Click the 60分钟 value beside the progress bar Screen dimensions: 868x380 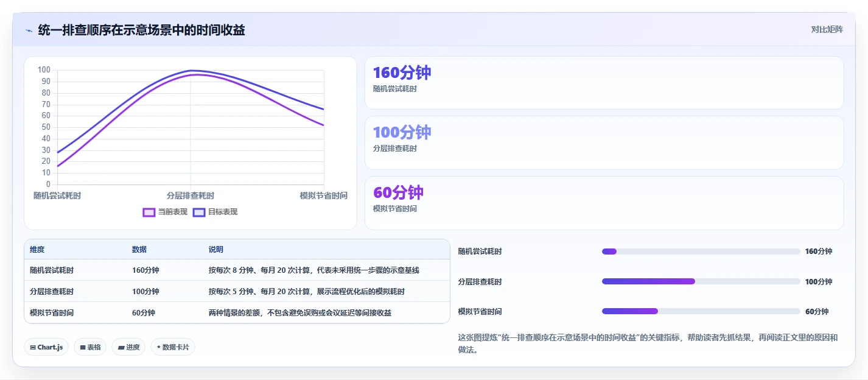point(817,311)
